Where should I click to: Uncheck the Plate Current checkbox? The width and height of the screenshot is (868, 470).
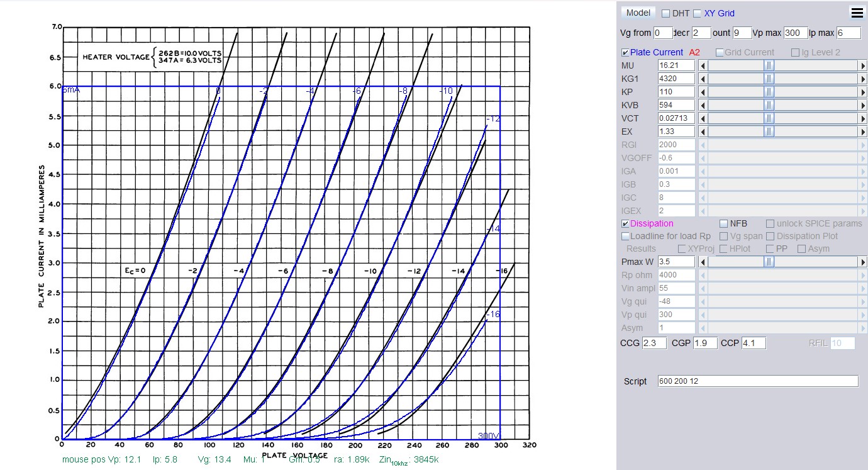click(x=625, y=52)
